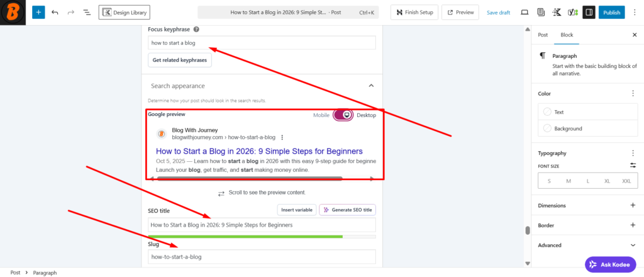
Task: Click the SEO title length progress bar
Action: point(262,237)
